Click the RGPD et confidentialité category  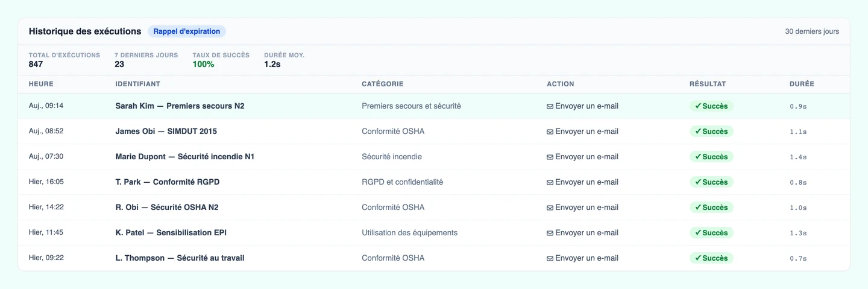tap(403, 182)
